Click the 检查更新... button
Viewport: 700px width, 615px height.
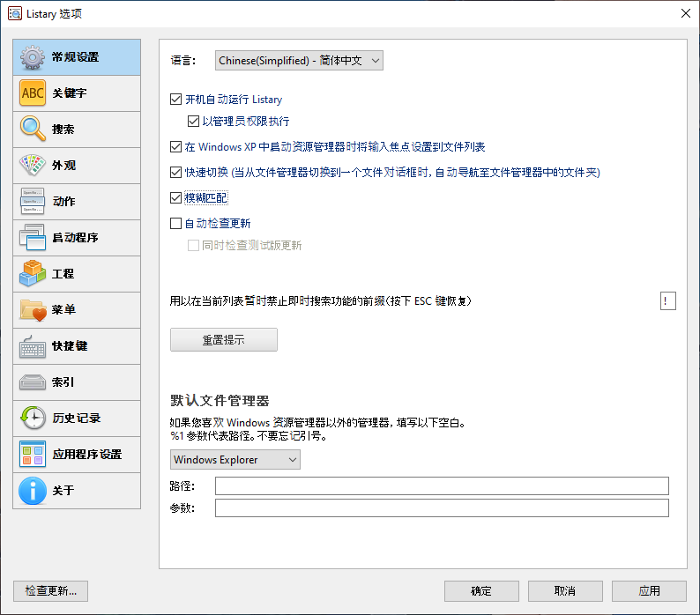pyautogui.click(x=51, y=591)
